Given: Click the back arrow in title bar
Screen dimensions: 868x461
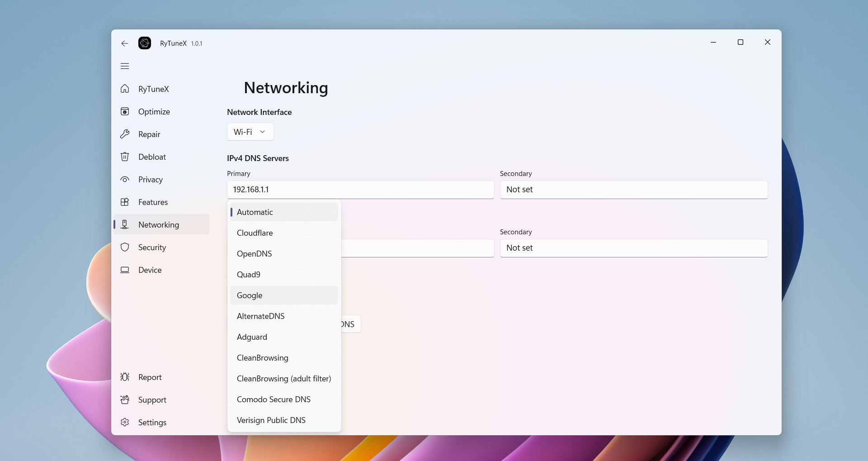Looking at the screenshot, I should coord(125,43).
